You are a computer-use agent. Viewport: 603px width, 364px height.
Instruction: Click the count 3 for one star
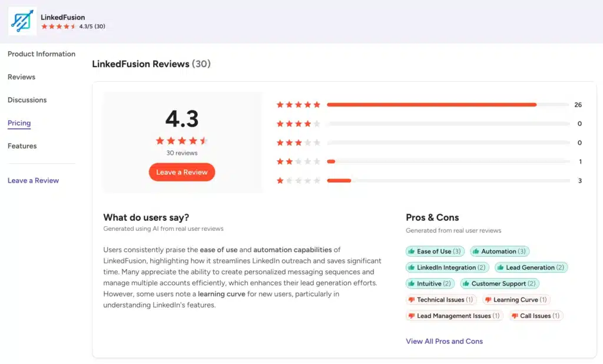[x=579, y=180]
